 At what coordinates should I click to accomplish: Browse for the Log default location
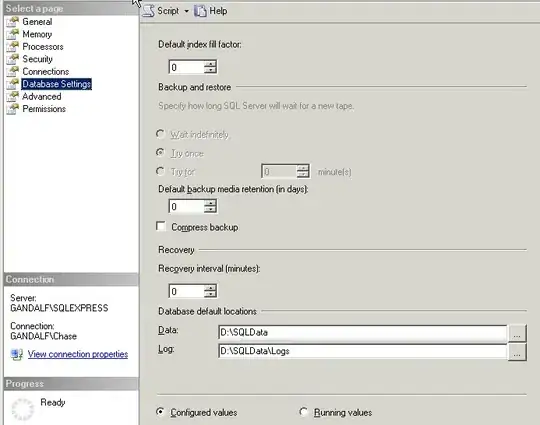(517, 352)
